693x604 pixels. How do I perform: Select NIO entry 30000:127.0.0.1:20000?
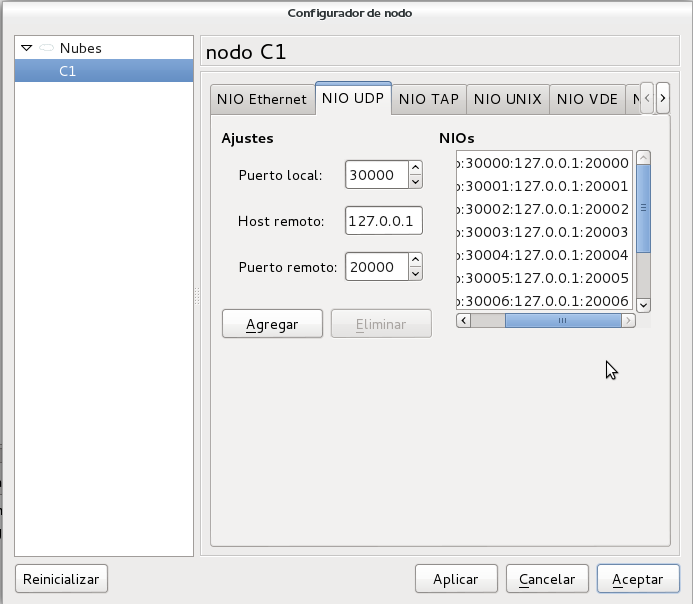(542, 163)
